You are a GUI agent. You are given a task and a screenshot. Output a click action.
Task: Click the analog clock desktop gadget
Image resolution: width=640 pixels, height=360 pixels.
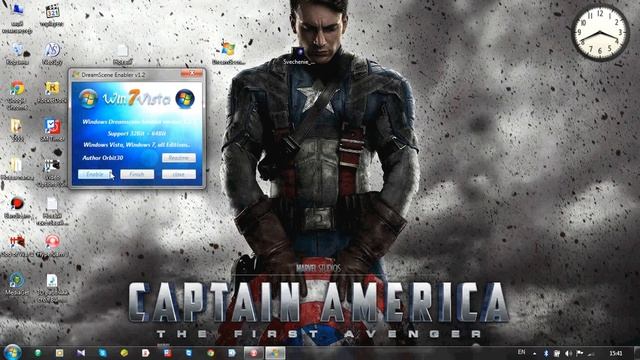(600, 33)
